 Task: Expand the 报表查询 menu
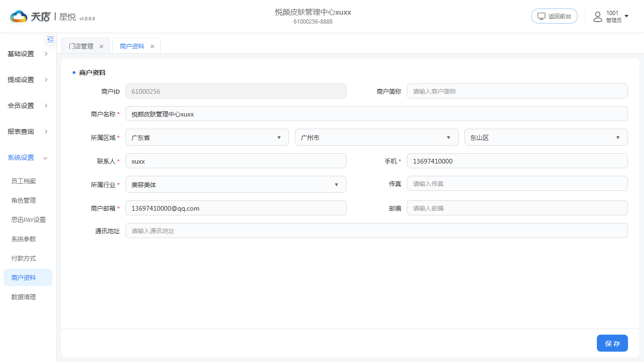pyautogui.click(x=28, y=132)
